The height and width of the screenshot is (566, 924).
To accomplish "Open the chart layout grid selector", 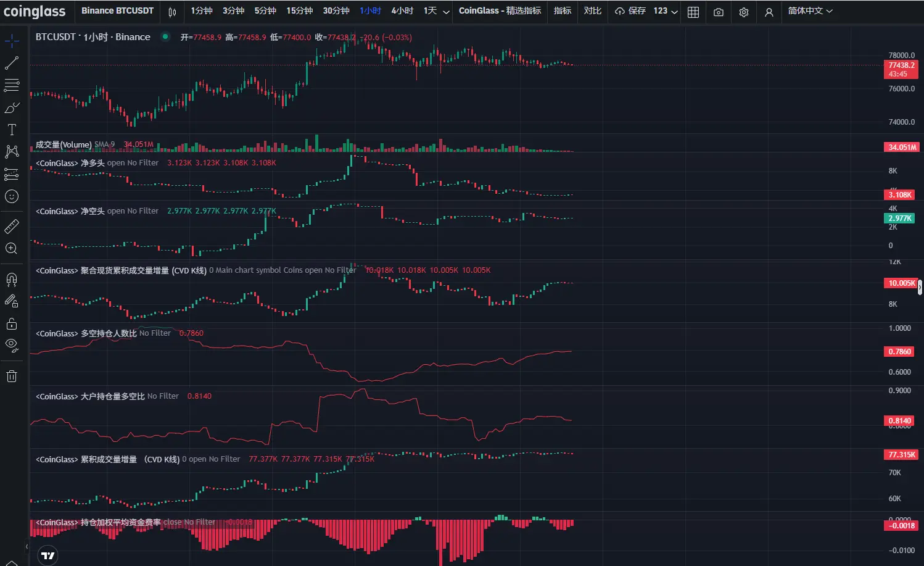I will tap(693, 12).
